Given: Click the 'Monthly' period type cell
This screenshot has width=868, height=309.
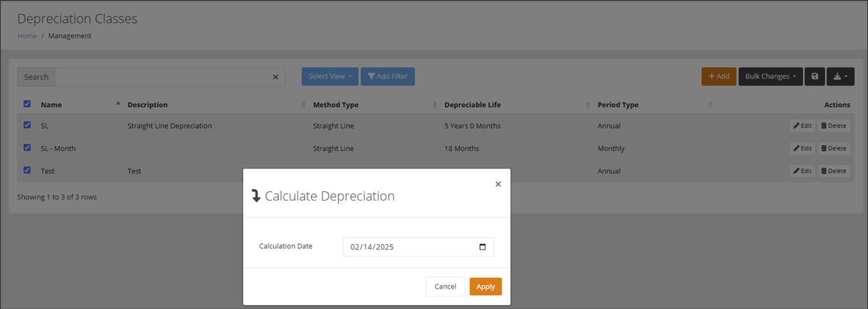Looking at the screenshot, I should [611, 149].
